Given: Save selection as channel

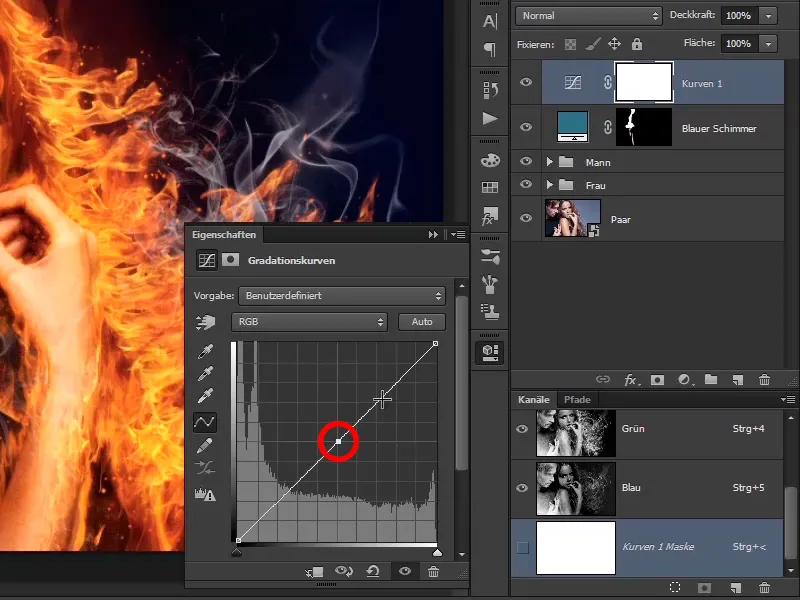Looking at the screenshot, I should click(704, 588).
